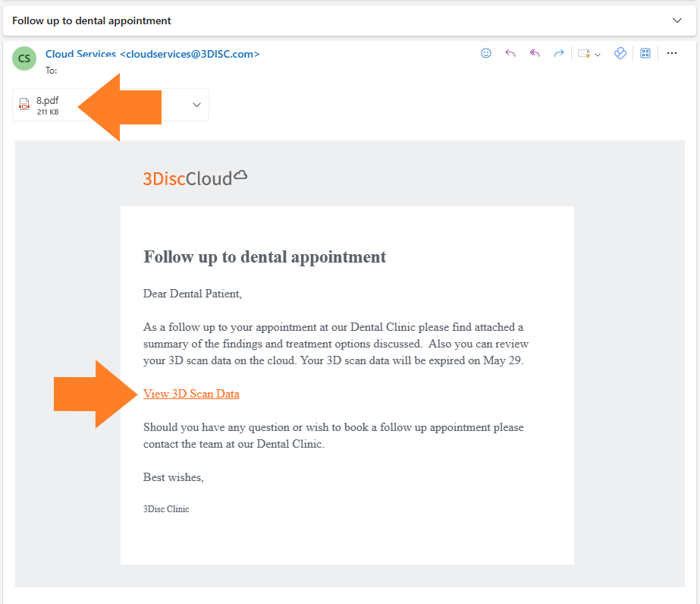This screenshot has width=700, height=604.
Task: Expand the 8.pdf attachment options arrow
Action: tap(196, 105)
